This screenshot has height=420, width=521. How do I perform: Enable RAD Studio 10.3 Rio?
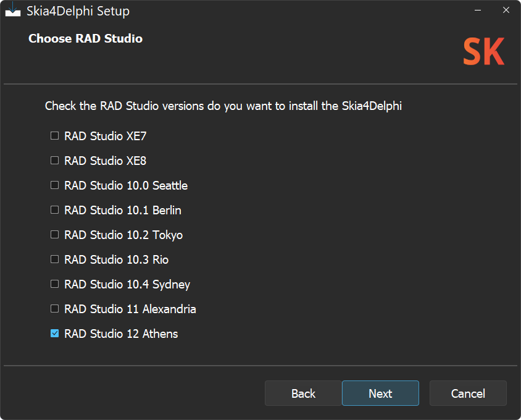[54, 259]
